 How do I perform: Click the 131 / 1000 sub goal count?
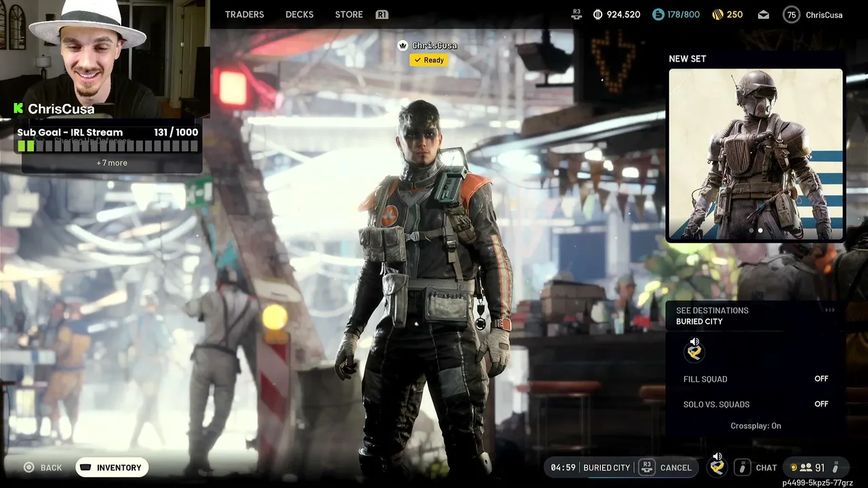click(x=176, y=132)
